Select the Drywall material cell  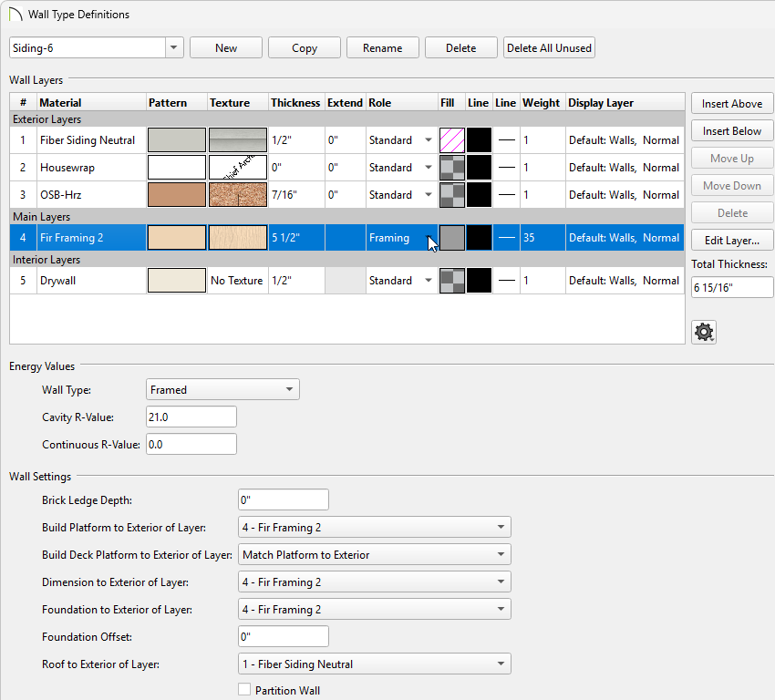tap(91, 281)
